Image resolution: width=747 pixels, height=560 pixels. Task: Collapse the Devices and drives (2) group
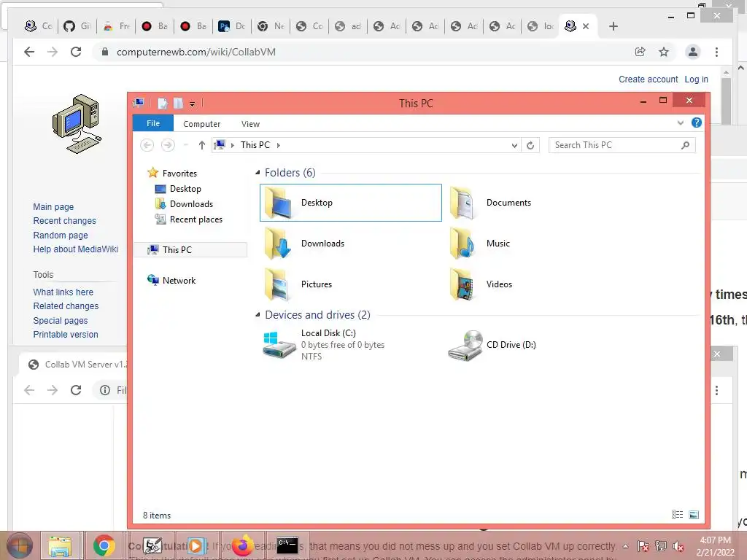258,315
